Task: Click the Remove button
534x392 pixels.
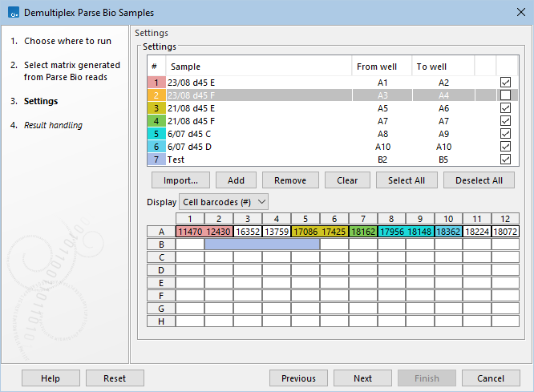Action: coord(290,180)
